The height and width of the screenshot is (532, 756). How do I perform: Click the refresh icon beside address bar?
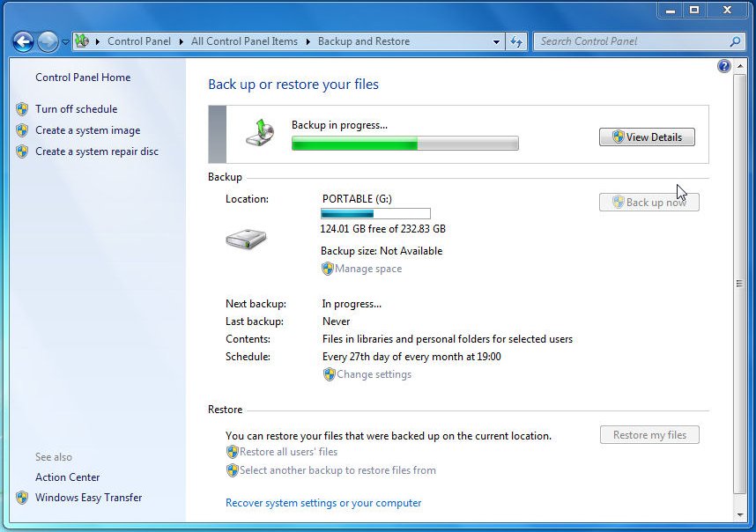(517, 41)
